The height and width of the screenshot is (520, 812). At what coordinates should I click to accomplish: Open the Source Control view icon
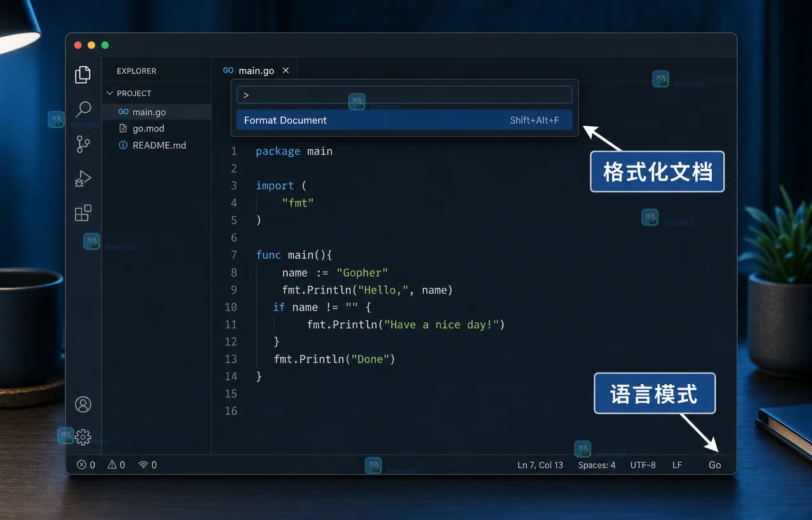click(x=83, y=144)
